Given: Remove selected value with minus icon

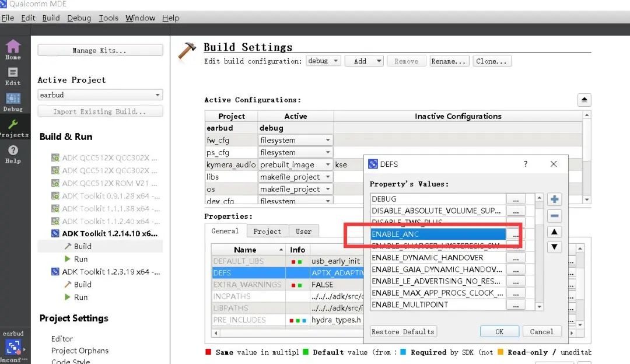Looking at the screenshot, I should 554,216.
